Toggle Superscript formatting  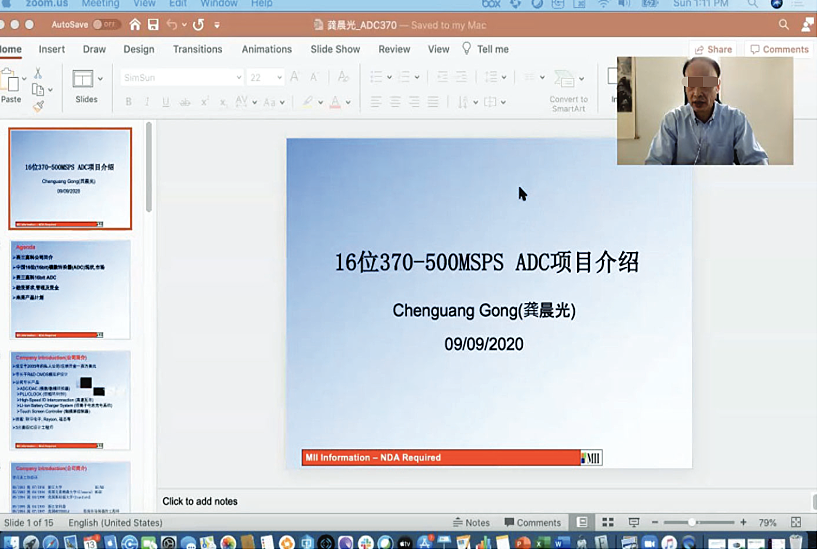pos(204,102)
